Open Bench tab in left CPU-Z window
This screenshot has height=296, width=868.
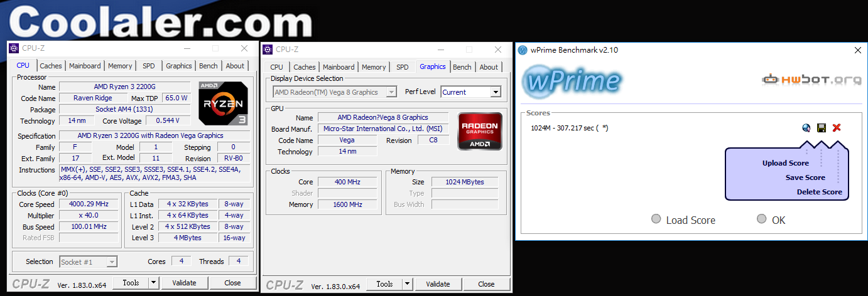point(209,66)
